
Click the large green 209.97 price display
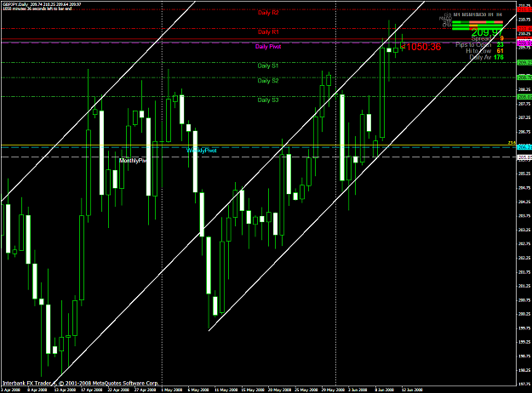pos(487,32)
